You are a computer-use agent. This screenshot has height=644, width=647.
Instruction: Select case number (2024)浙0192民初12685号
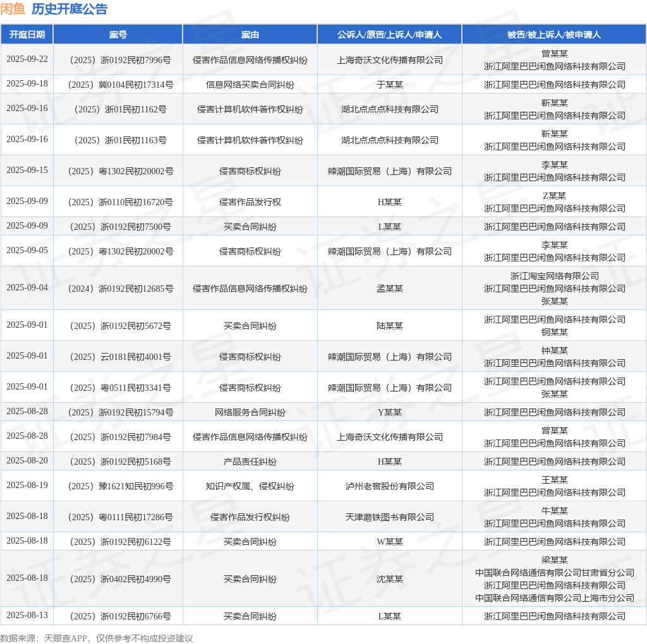coord(118,289)
